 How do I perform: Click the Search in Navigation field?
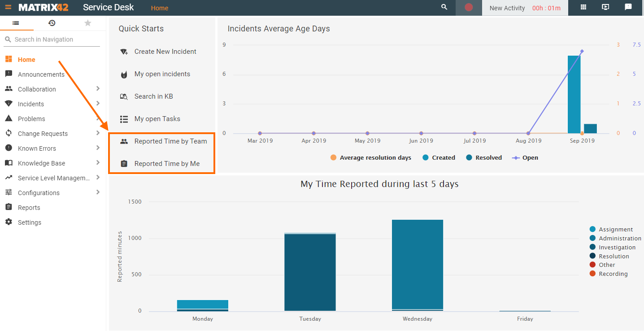54,39
